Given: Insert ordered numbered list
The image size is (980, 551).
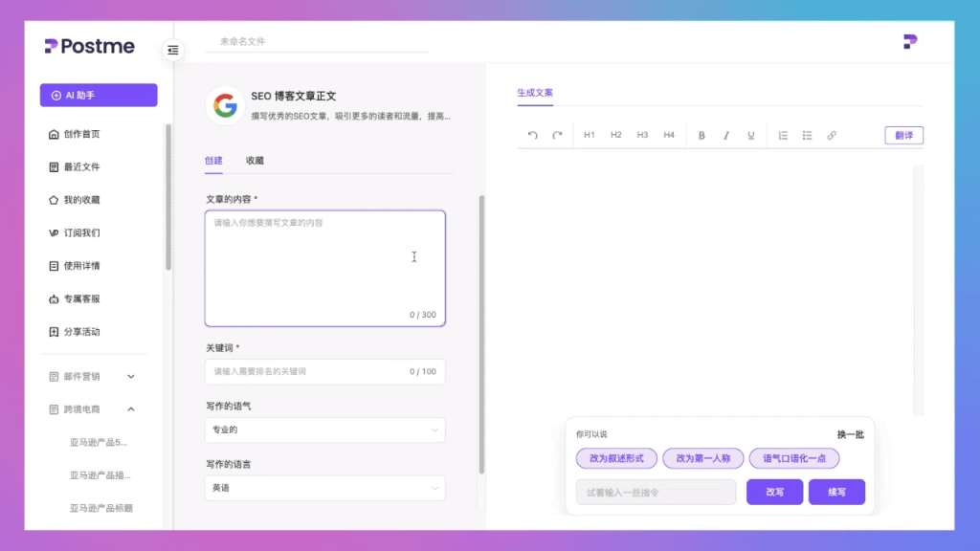Looking at the screenshot, I should point(783,135).
